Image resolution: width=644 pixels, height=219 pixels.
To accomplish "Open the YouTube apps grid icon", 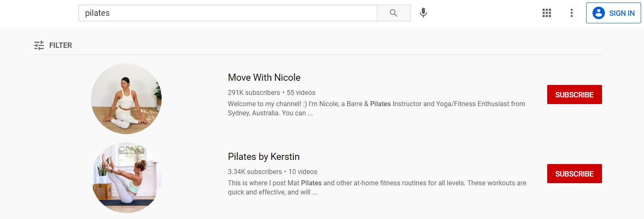I will tap(547, 13).
